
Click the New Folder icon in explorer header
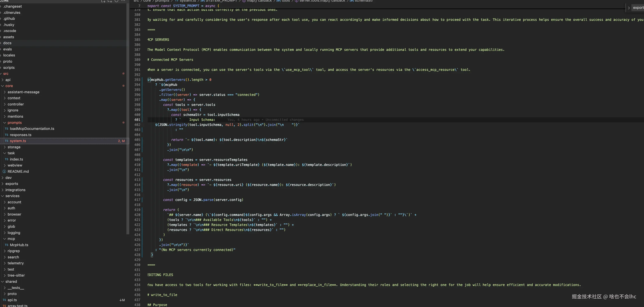109,1
